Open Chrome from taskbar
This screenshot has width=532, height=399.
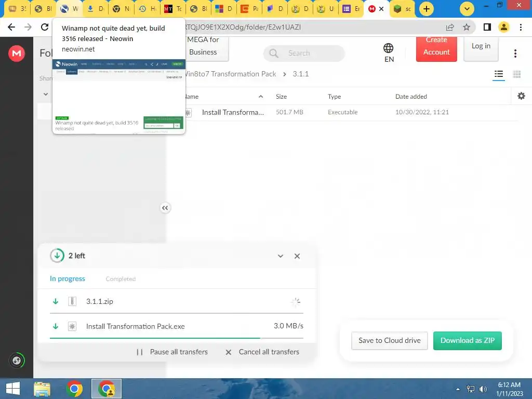(x=74, y=389)
